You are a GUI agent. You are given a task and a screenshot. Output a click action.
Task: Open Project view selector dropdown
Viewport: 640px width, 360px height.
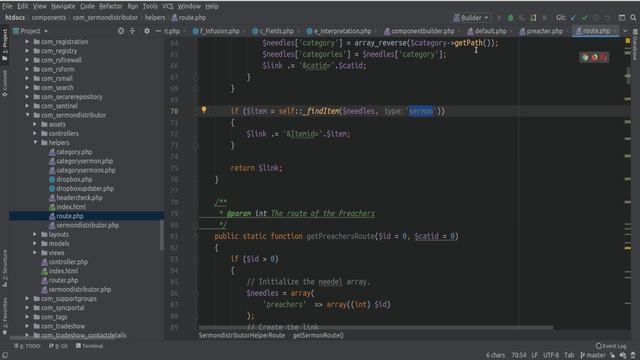pos(31,31)
